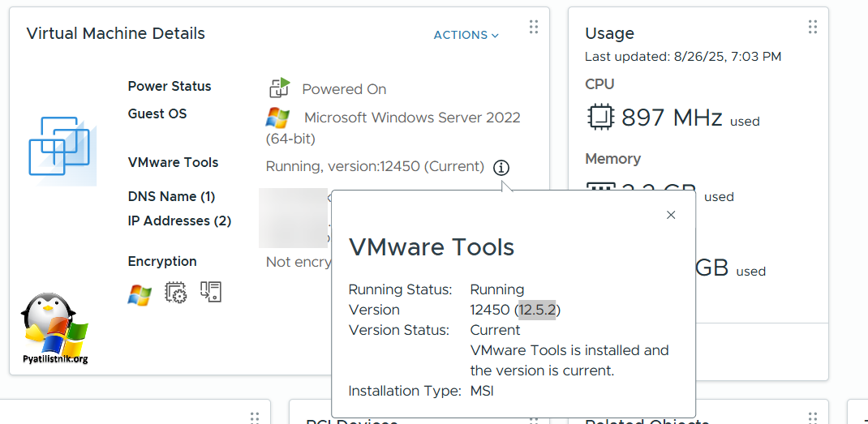Viewport: 868px width, 424px height.
Task: Click 'Last updated: 8/26/25, 7:03 PM' text
Action: [683, 57]
